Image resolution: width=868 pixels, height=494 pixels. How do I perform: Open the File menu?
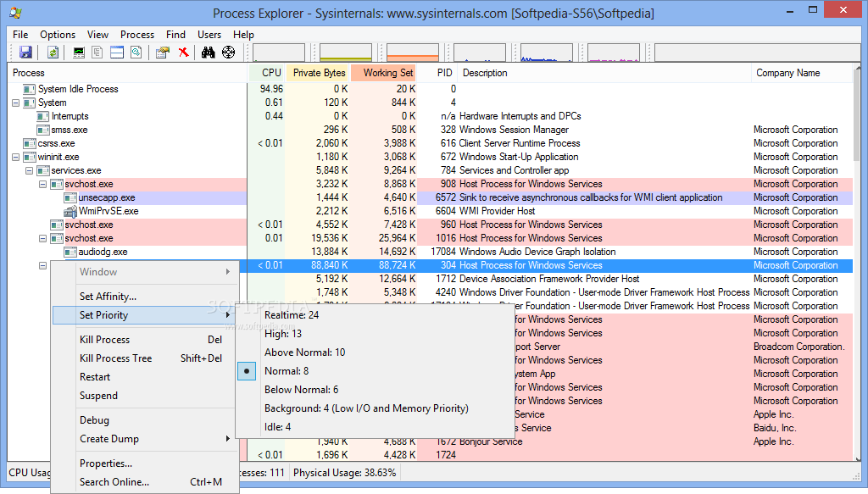click(x=20, y=34)
